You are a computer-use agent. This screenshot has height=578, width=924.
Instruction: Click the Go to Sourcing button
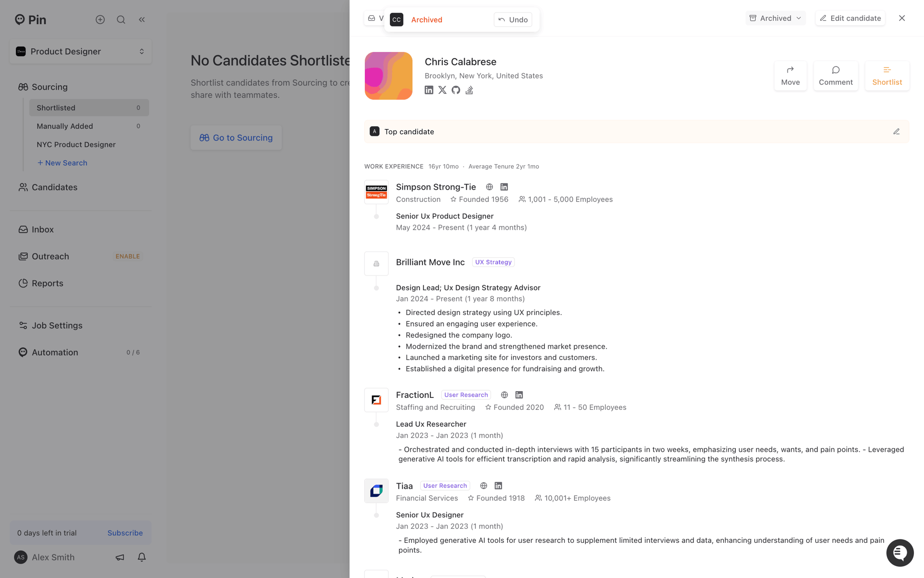pos(236,138)
